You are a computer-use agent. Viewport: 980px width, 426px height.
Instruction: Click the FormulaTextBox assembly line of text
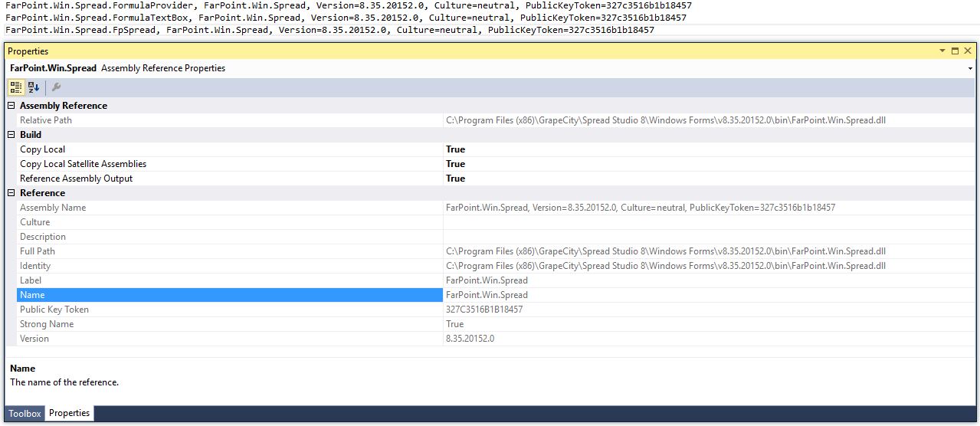click(346, 17)
